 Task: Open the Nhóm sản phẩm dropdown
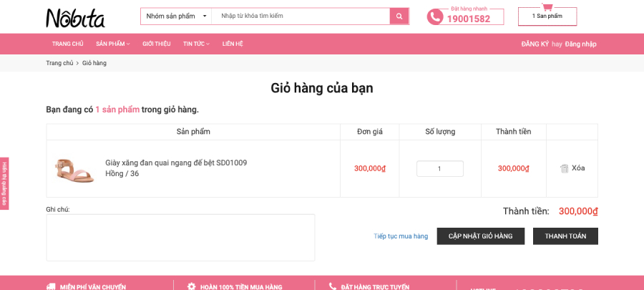pos(176,16)
